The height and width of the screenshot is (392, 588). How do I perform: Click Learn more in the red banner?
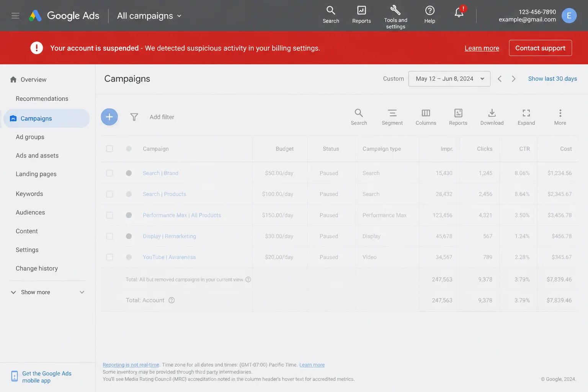point(482,48)
